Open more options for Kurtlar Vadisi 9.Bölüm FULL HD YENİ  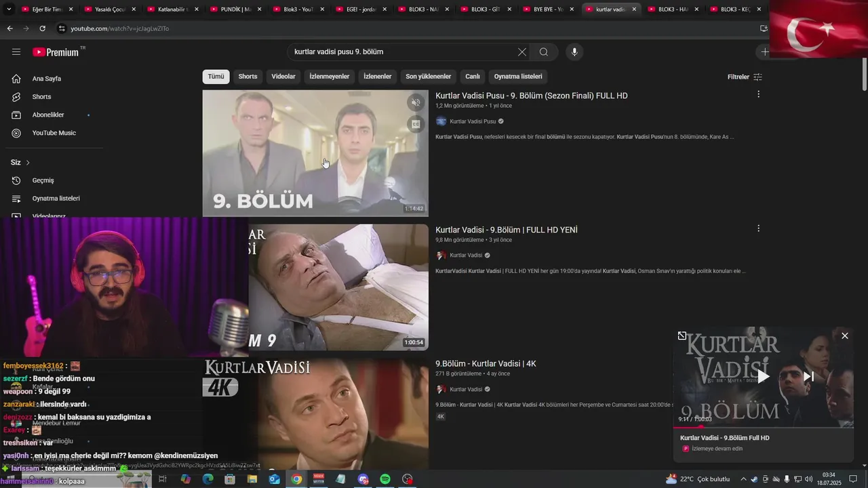click(758, 228)
